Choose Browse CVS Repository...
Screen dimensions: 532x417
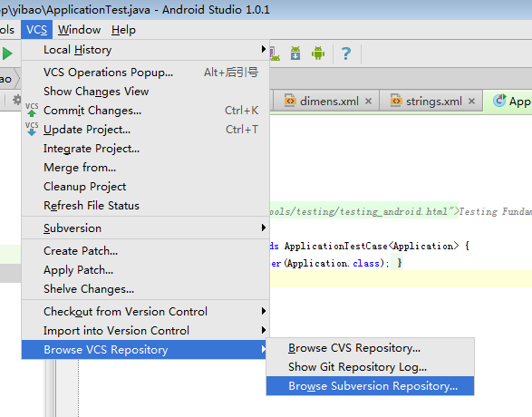370,348
